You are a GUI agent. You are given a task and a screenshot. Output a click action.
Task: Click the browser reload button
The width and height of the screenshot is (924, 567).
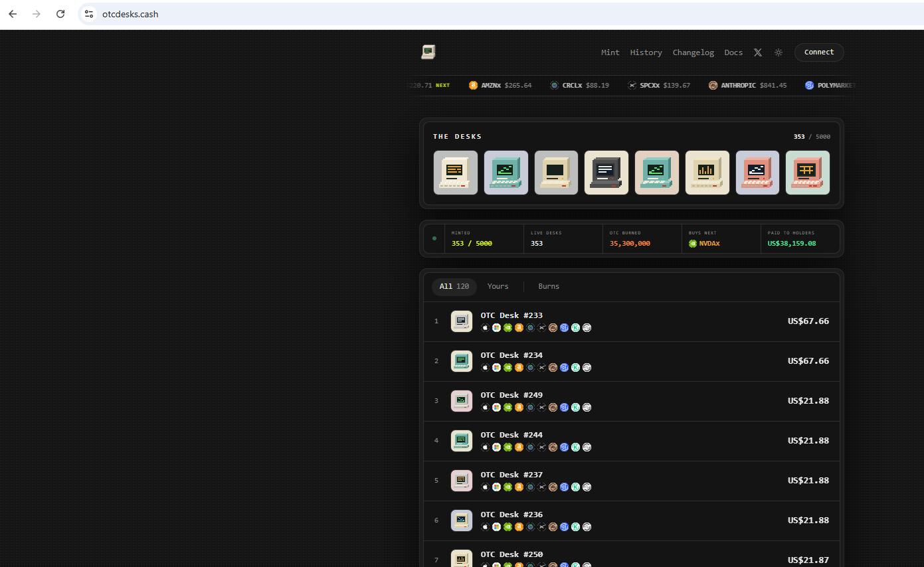pyautogui.click(x=60, y=14)
